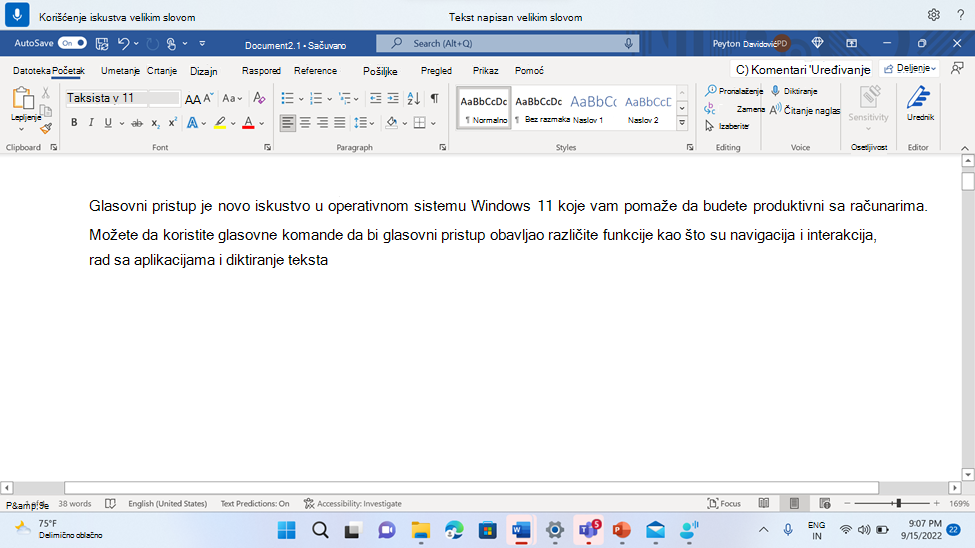Increase font size with large A
The image size is (975, 548).
click(192, 98)
